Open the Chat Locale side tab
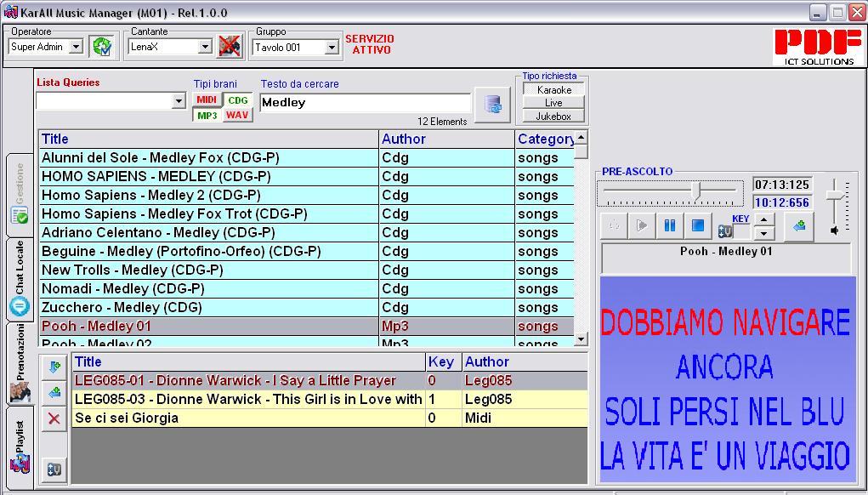The width and height of the screenshot is (868, 495). (x=20, y=278)
